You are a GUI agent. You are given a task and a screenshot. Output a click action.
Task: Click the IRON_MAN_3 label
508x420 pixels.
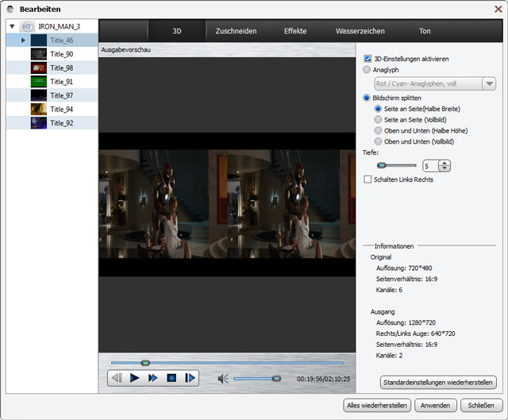coord(60,26)
